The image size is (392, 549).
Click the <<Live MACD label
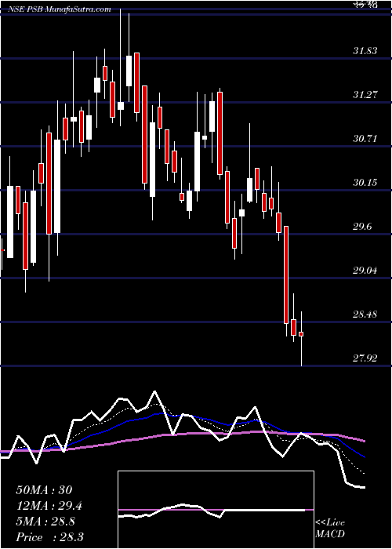[330, 529]
